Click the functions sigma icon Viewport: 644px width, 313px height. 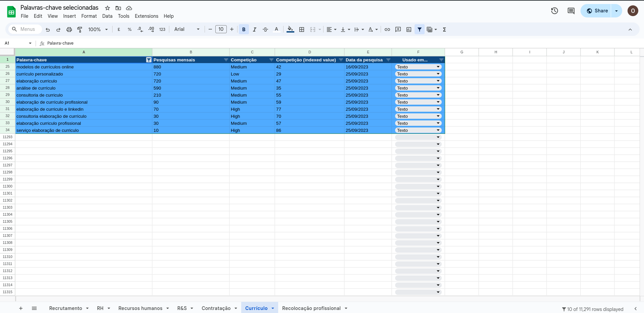click(444, 30)
